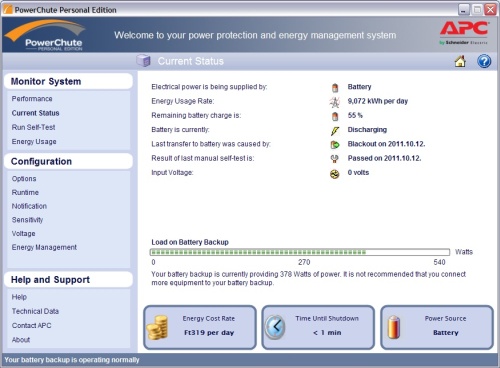This screenshot has width=500, height=368.
Task: Open Notification settings
Action: [29, 206]
